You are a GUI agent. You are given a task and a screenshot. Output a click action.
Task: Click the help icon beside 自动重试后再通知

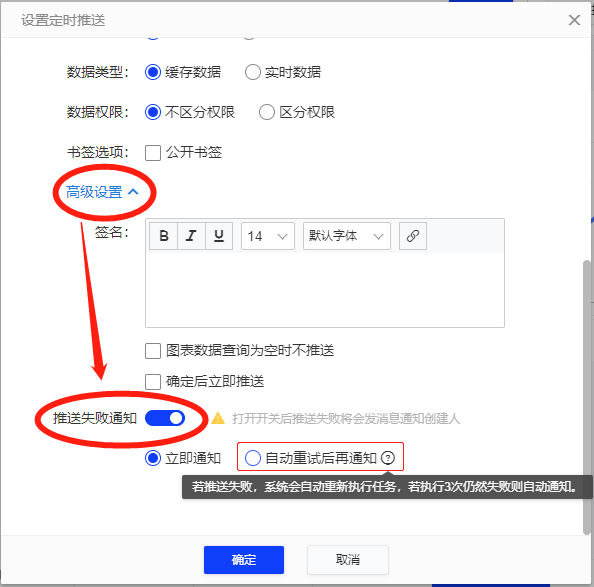[388, 458]
